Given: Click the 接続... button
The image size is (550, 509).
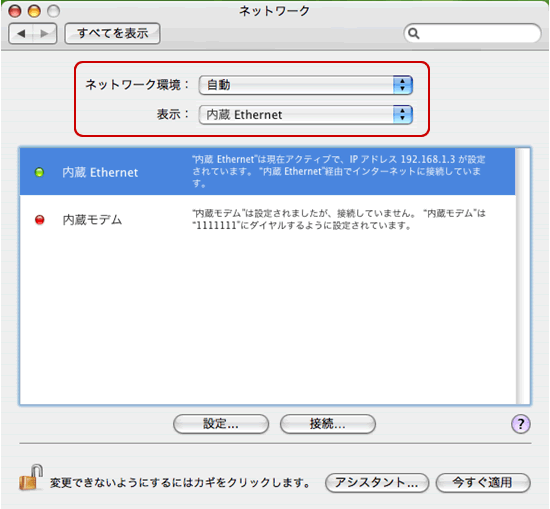Looking at the screenshot, I should point(328,424).
